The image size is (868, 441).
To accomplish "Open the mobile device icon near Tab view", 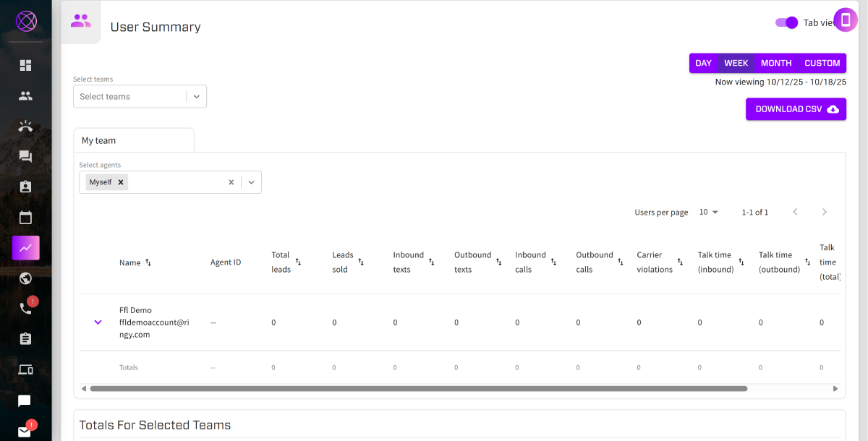I will [845, 18].
